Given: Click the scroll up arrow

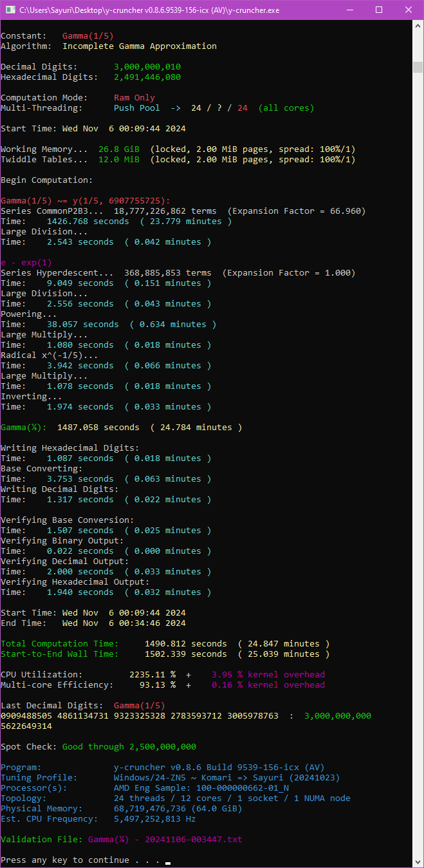Looking at the screenshot, I should [x=418, y=26].
